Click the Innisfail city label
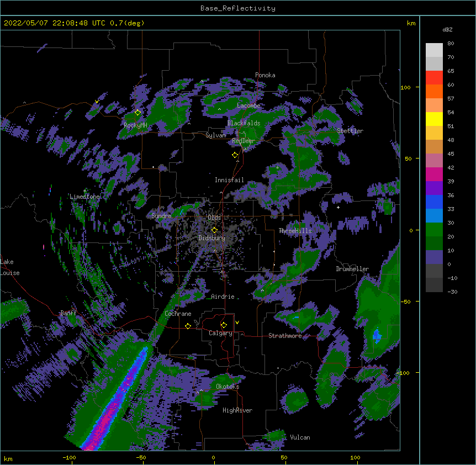476x465 pixels. click(229, 180)
